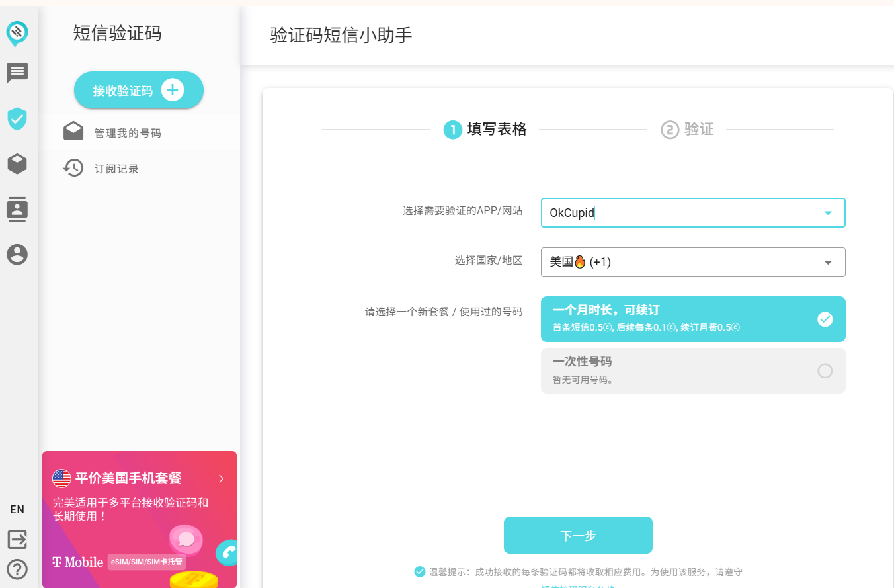The width and height of the screenshot is (894, 588).
Task: Click the 美国 (+1) country field
Action: 693,262
